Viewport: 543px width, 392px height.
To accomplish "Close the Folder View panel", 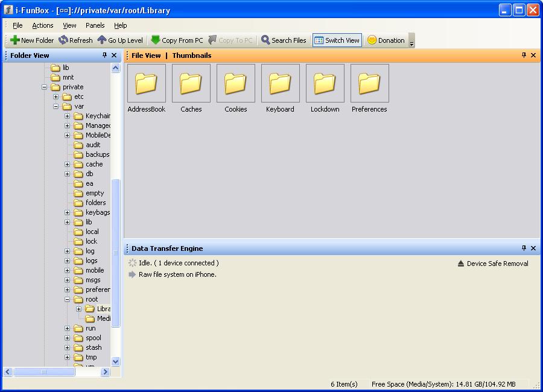I will click(x=114, y=55).
